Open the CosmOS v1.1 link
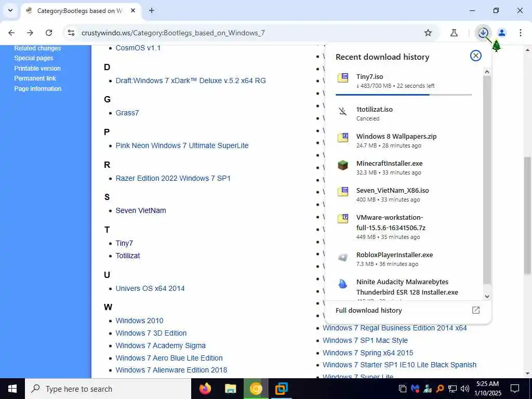The image size is (532, 399). click(138, 48)
